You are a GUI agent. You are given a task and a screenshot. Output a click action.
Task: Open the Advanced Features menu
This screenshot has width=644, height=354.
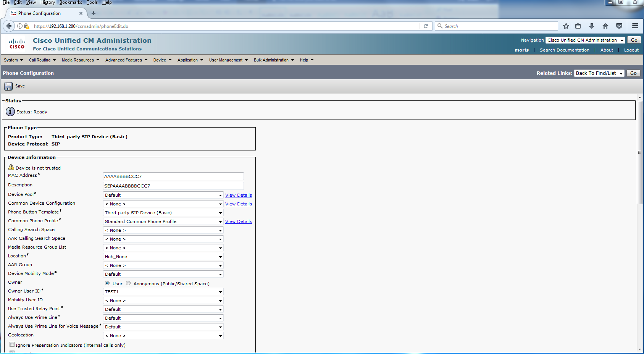[126, 60]
